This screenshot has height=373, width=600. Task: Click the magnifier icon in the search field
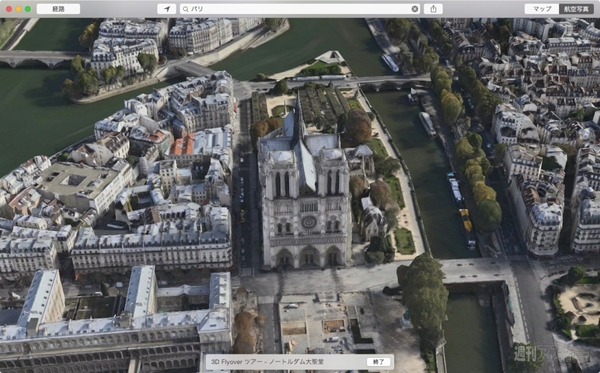coord(186,9)
